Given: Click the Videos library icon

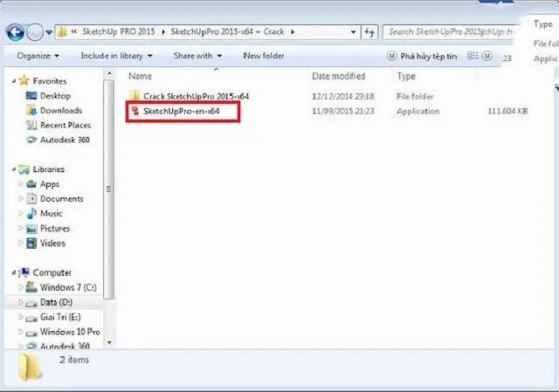Looking at the screenshot, I should pos(31,243).
